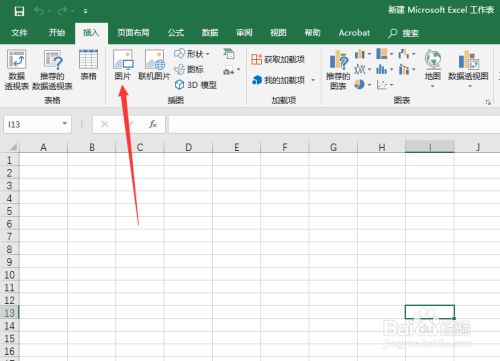Insert a scatter or bubble chart
The image size is (500, 361).
385,85
